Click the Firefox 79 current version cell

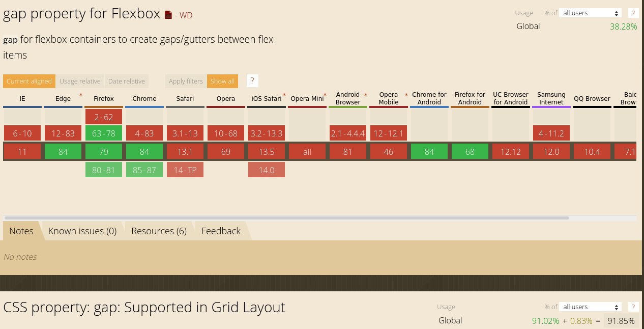(x=104, y=151)
